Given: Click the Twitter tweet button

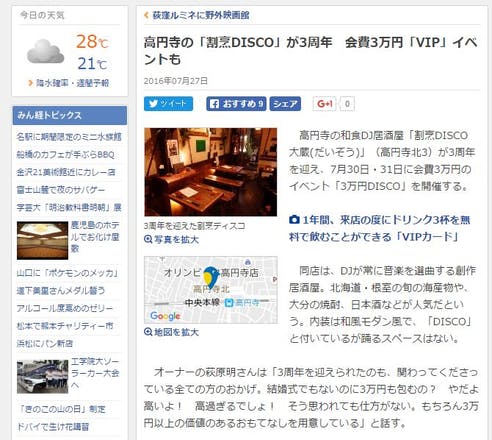Looking at the screenshot, I should 168,104.
